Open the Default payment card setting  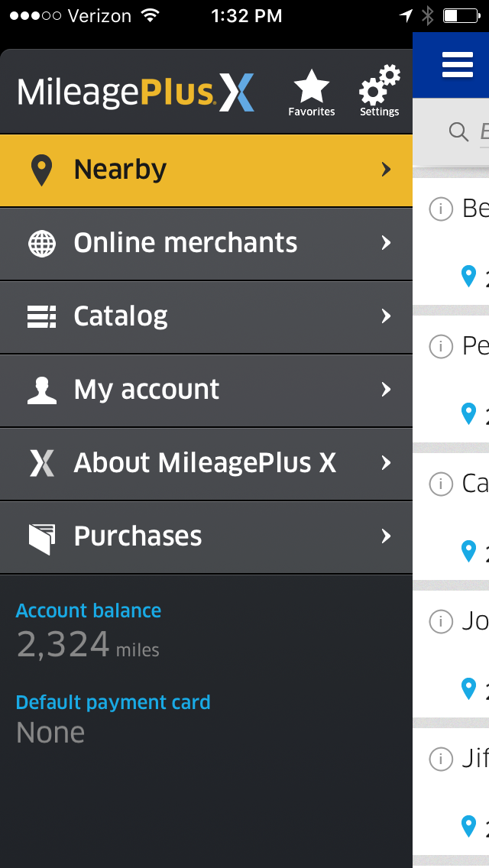pyautogui.click(x=112, y=702)
